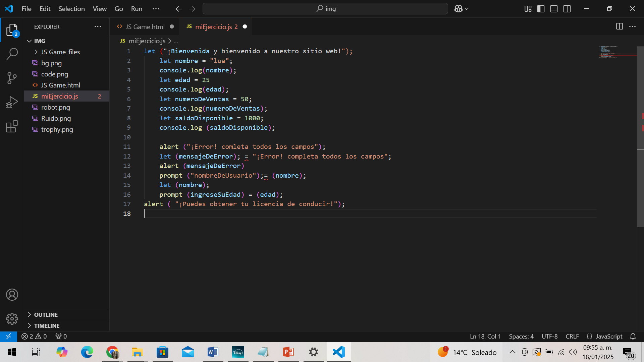Open Task View on taskbar
Viewport: 644px width, 362px height.
point(36,352)
